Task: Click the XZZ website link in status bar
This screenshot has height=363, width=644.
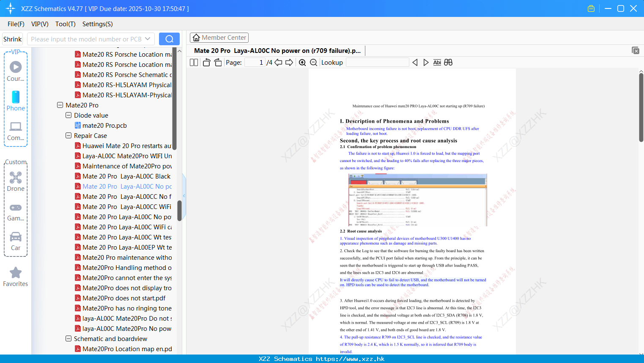Action: 350,359
